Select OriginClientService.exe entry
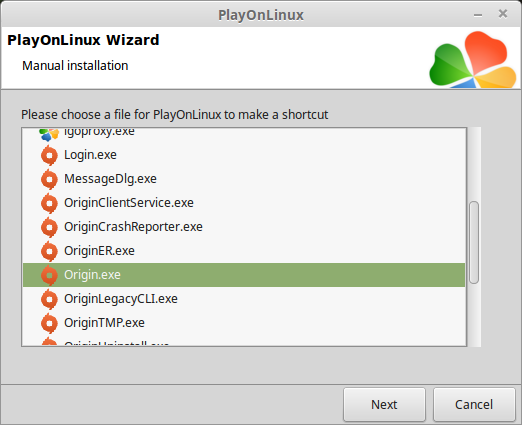 pos(244,203)
